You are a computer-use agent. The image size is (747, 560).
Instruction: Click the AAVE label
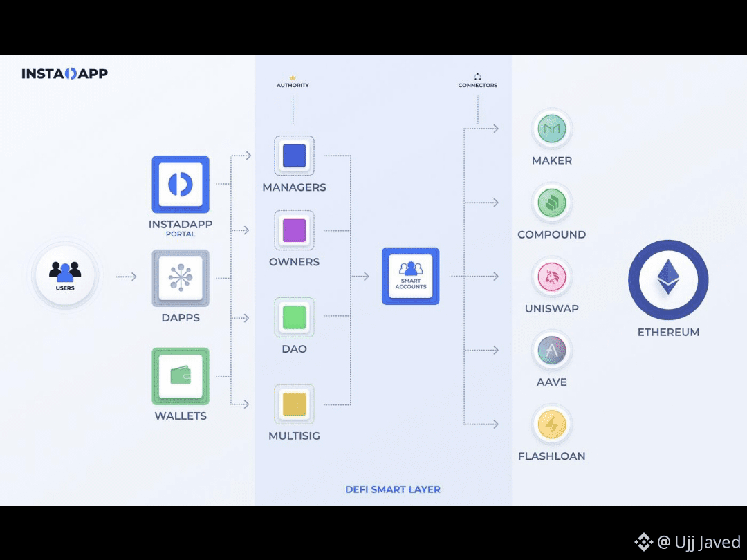coord(552,382)
